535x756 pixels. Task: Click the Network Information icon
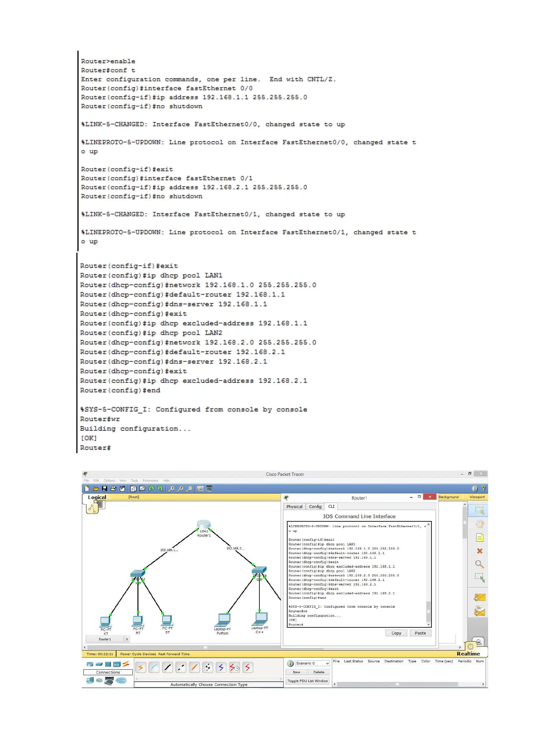(475, 489)
